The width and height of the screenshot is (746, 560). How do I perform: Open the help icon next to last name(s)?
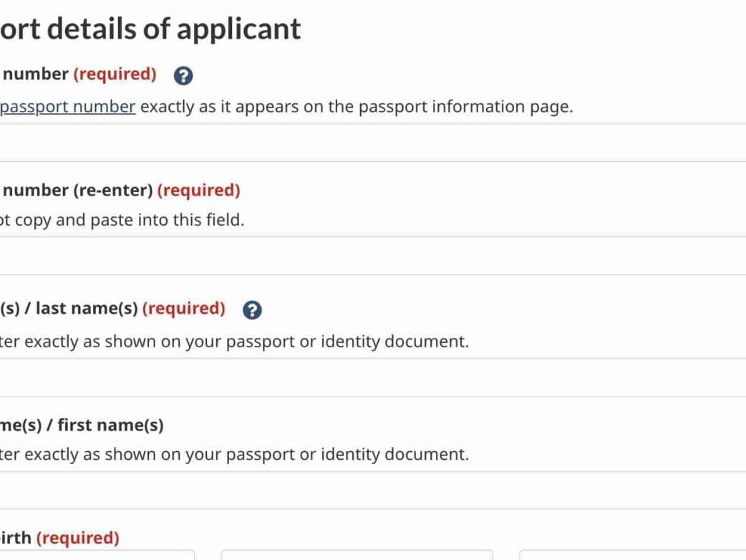[x=252, y=310]
